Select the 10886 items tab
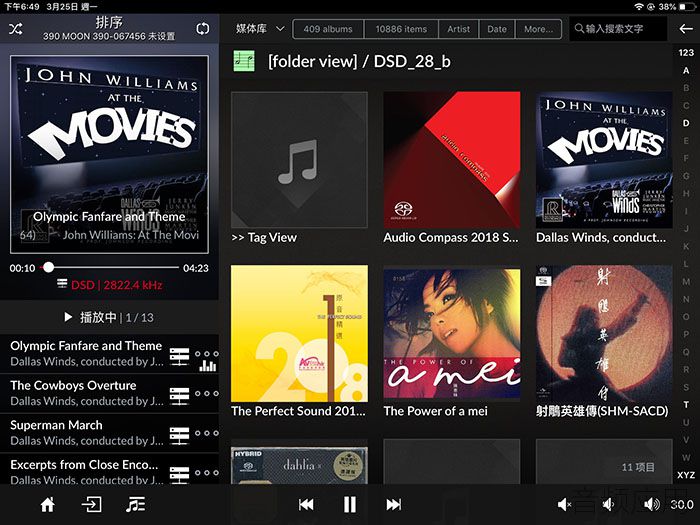The height and width of the screenshot is (525, 700). coord(401,29)
